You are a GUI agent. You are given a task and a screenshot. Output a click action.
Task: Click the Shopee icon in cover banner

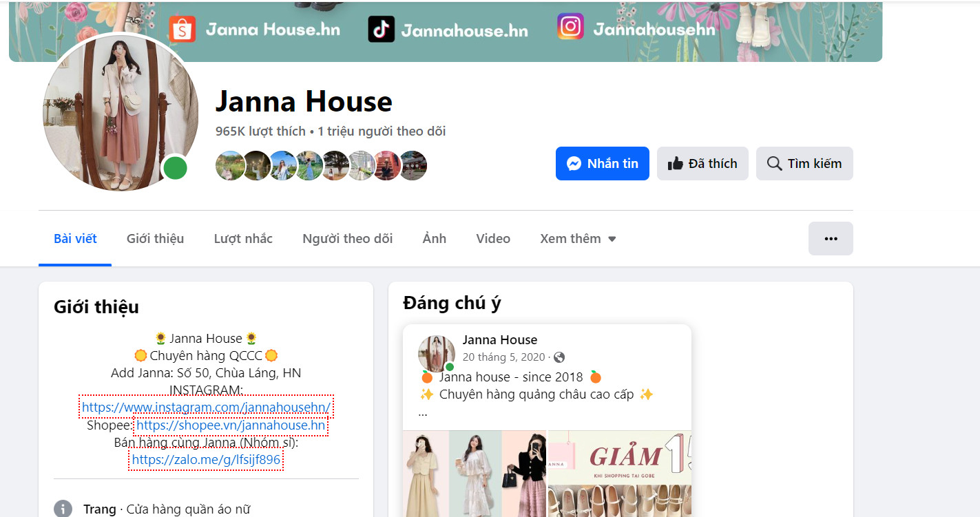tap(182, 29)
